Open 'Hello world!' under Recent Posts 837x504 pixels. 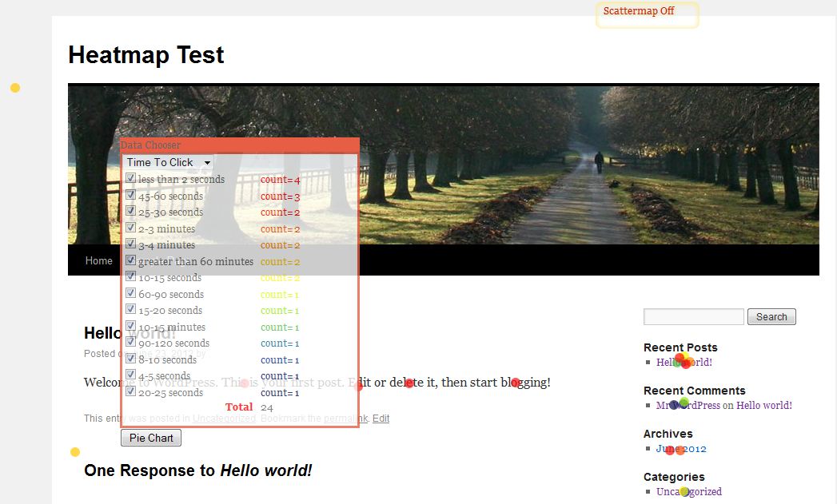point(684,362)
